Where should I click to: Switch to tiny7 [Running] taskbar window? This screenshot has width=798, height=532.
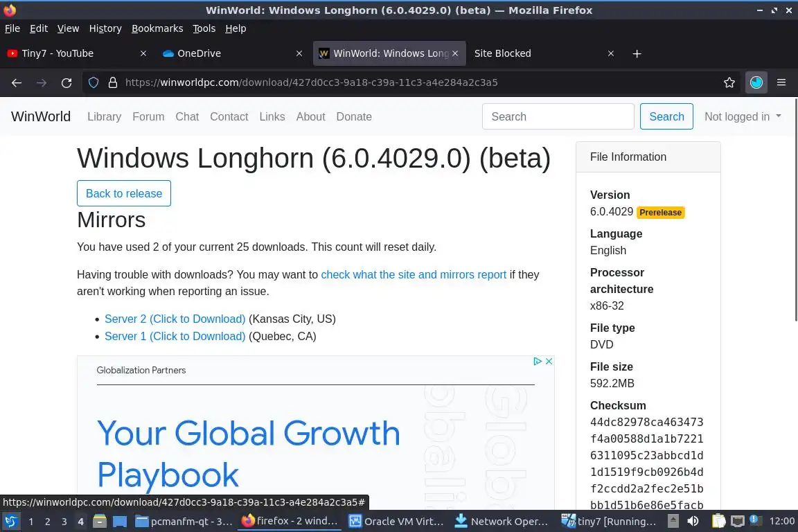pos(608,522)
